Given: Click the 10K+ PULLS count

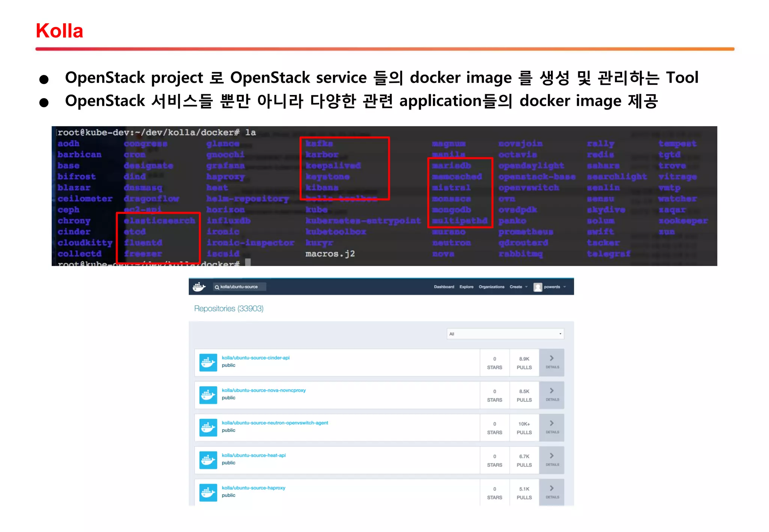Looking at the screenshot, I should point(524,428).
